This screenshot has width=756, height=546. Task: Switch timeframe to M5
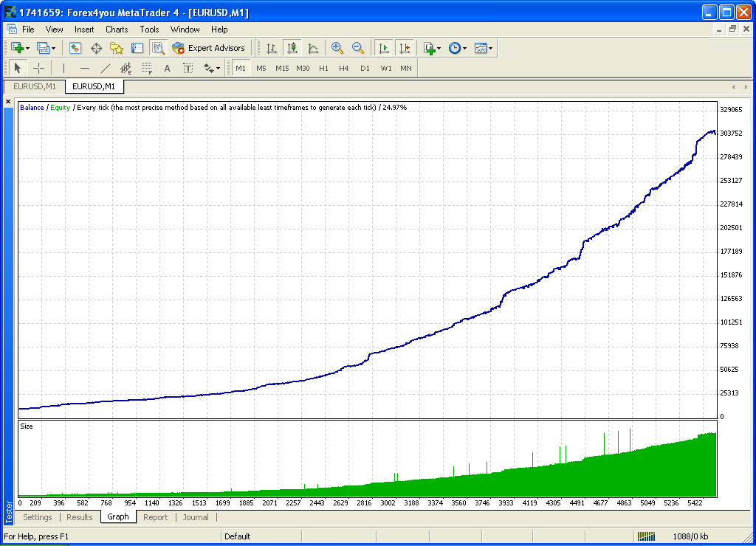261,68
